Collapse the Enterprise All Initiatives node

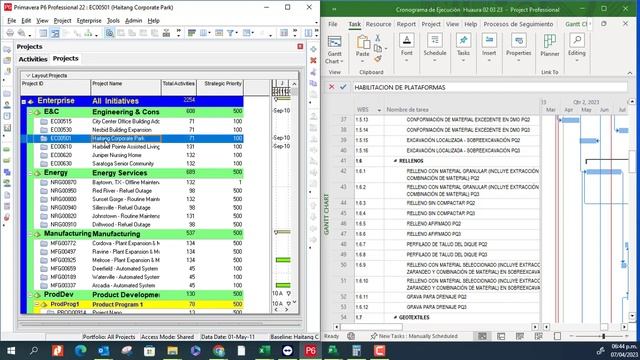click(24, 102)
